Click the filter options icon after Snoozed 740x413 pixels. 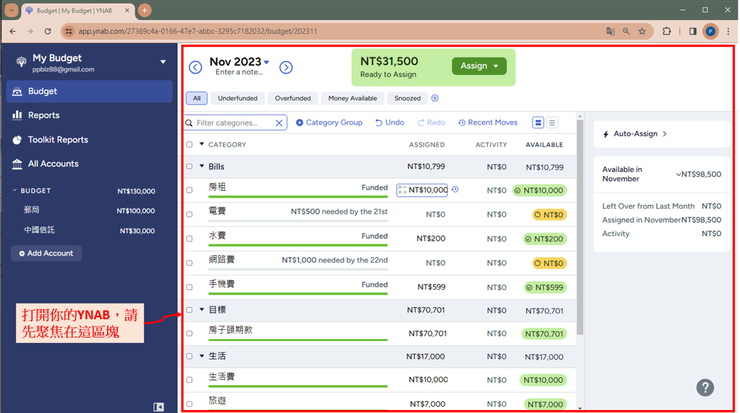[435, 98]
